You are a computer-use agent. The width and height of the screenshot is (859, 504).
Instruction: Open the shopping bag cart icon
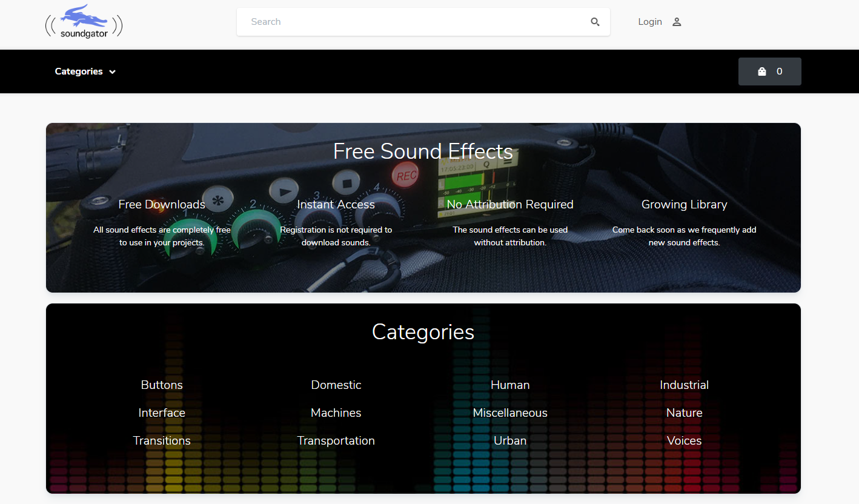coord(761,71)
